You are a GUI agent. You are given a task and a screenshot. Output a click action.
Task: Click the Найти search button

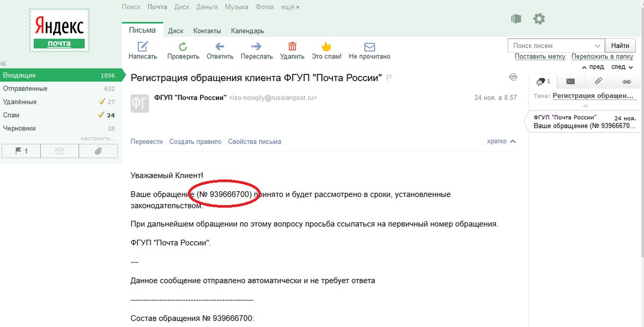pyautogui.click(x=620, y=46)
